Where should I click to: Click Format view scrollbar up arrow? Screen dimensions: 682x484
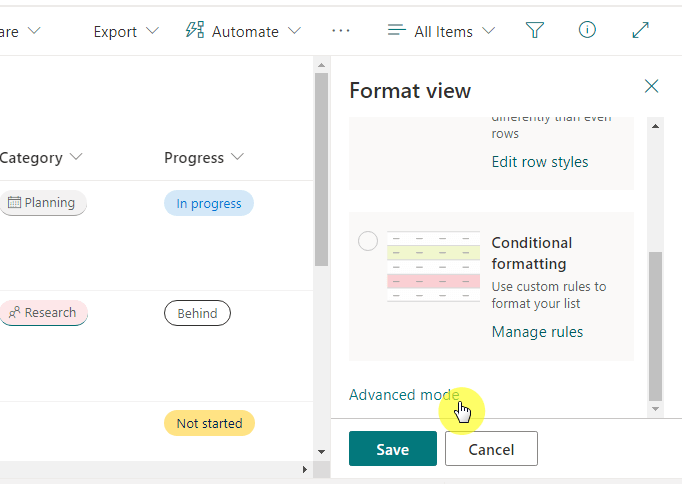pyautogui.click(x=655, y=127)
